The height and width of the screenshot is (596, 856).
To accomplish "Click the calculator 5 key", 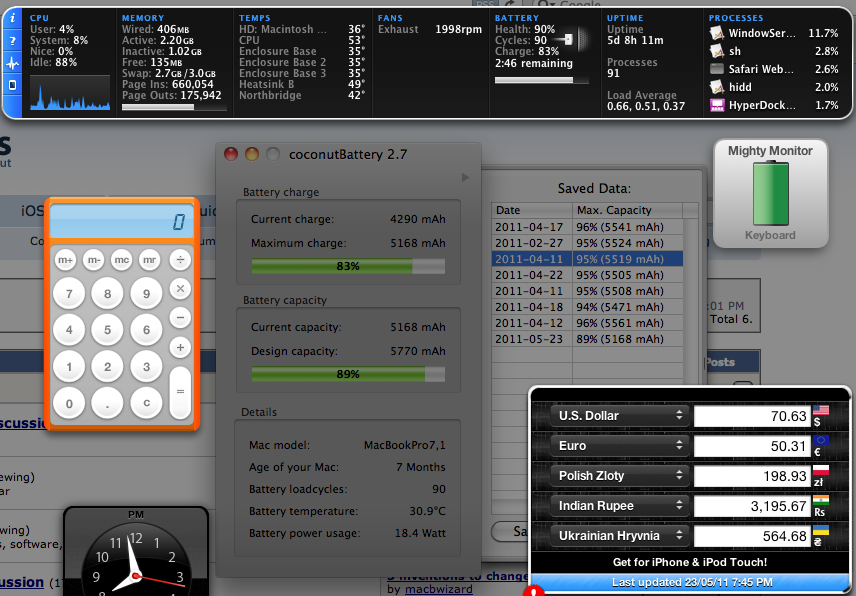I will [108, 330].
